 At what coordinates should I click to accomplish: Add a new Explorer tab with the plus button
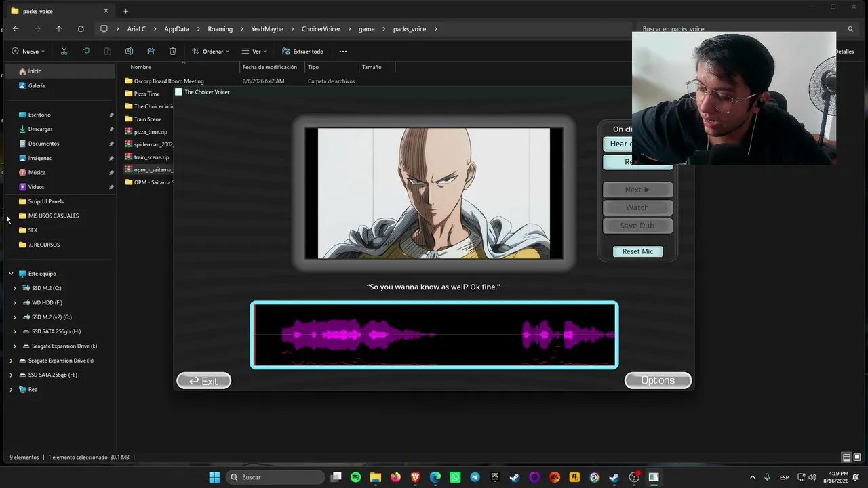[125, 11]
